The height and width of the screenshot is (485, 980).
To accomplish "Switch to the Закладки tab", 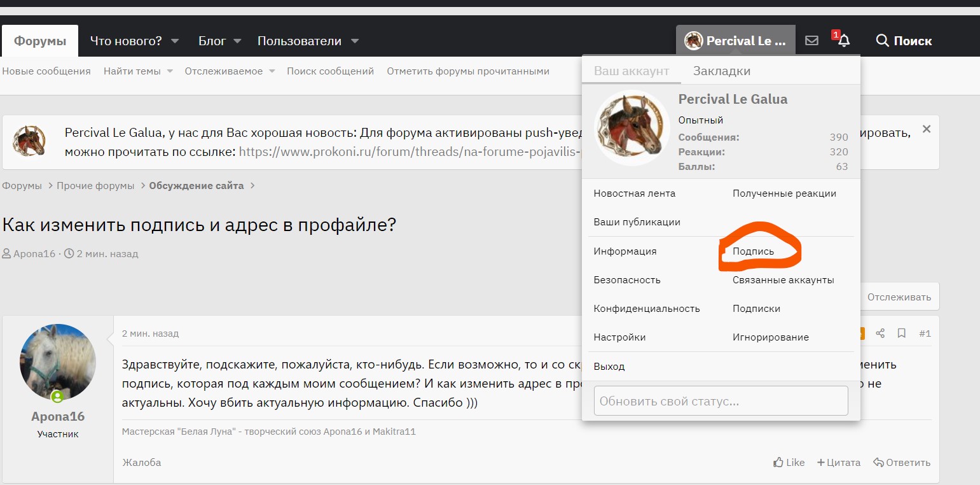I will pyautogui.click(x=722, y=71).
